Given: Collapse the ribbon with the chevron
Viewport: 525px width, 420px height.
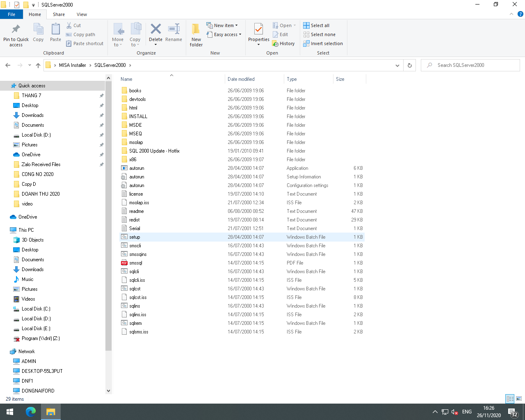Looking at the screenshot, I should coord(511,14).
